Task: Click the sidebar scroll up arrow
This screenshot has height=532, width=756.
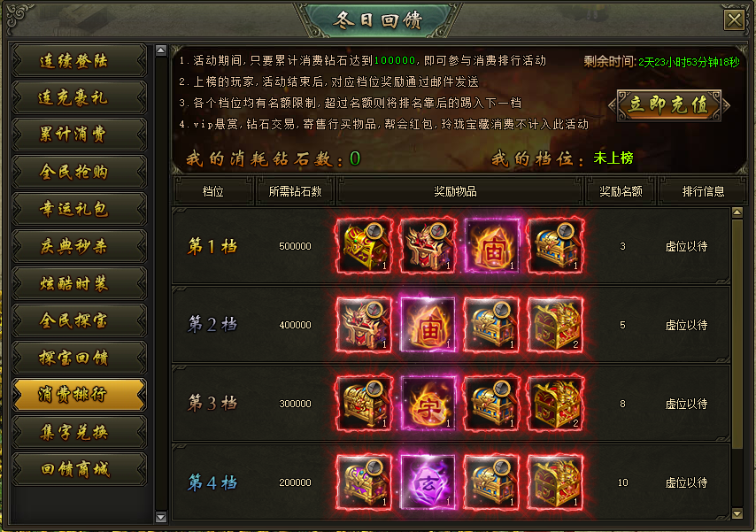Action: click(x=161, y=50)
